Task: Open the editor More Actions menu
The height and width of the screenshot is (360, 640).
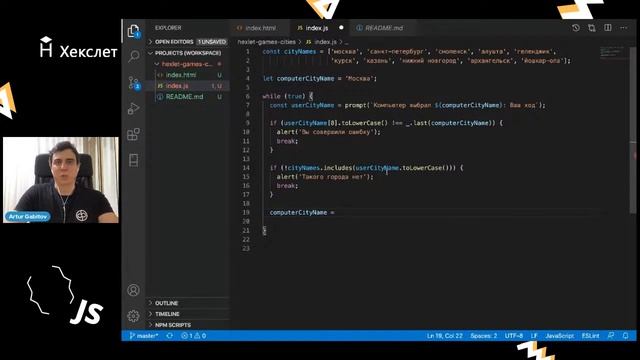Action: (x=623, y=28)
